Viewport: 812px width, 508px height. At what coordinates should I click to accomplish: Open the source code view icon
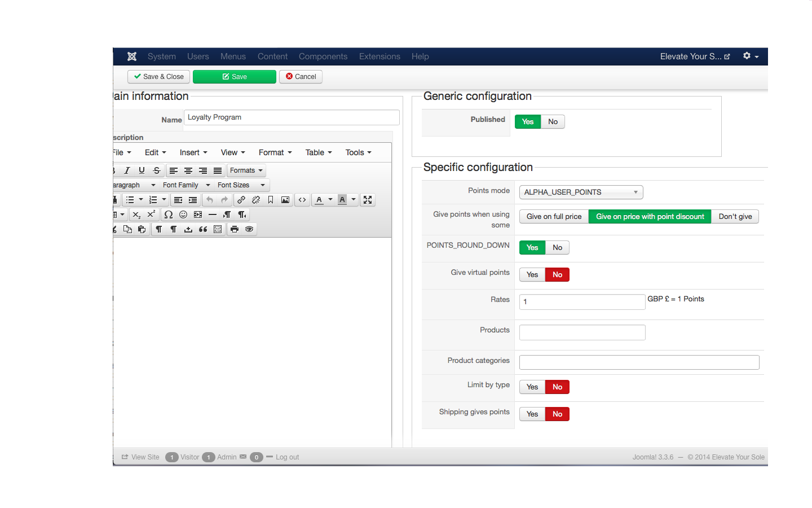[x=302, y=200]
